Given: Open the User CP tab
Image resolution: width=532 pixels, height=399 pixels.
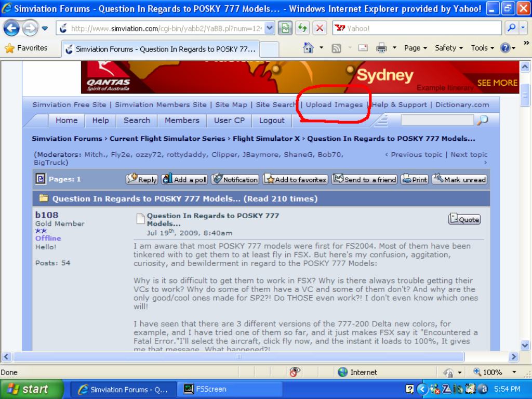Looking at the screenshot, I should click(229, 121).
